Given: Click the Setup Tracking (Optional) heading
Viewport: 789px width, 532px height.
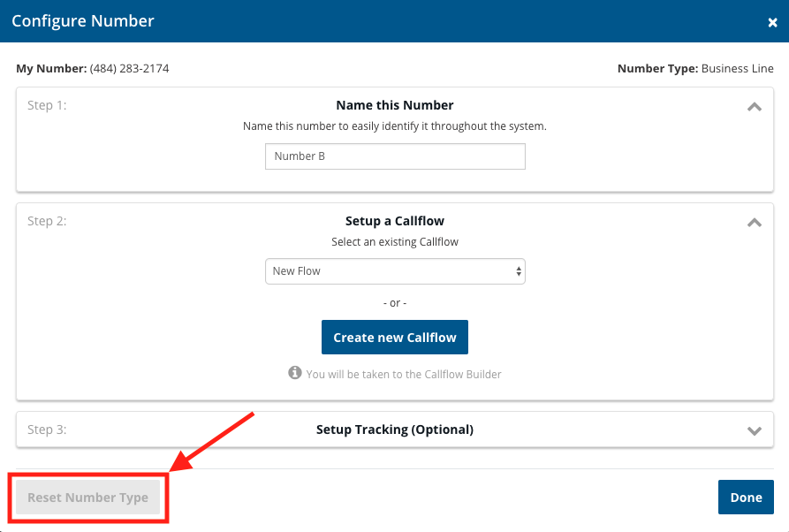Looking at the screenshot, I should point(395,429).
